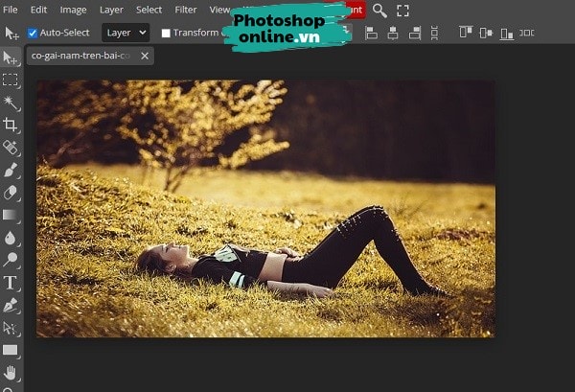The image size is (575, 392).
Task: Choose the Spot Healing tool
Action: (11, 148)
